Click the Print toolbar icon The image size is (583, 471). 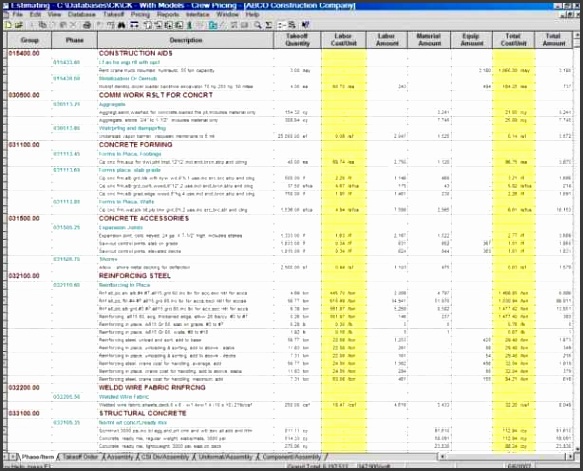(x=87, y=25)
